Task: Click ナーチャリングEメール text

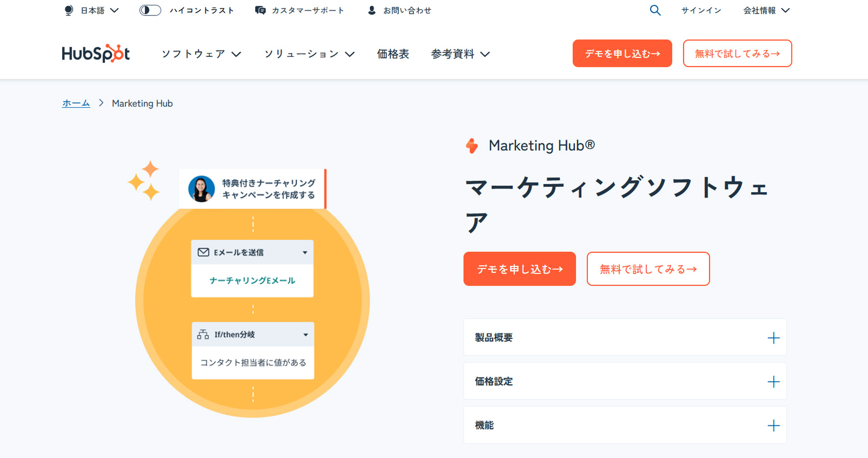Action: click(x=252, y=280)
